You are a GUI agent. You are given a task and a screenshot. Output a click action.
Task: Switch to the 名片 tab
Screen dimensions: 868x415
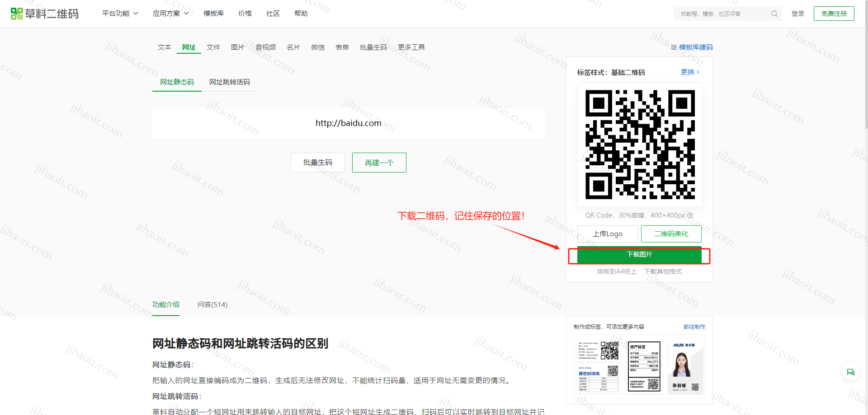click(x=293, y=47)
